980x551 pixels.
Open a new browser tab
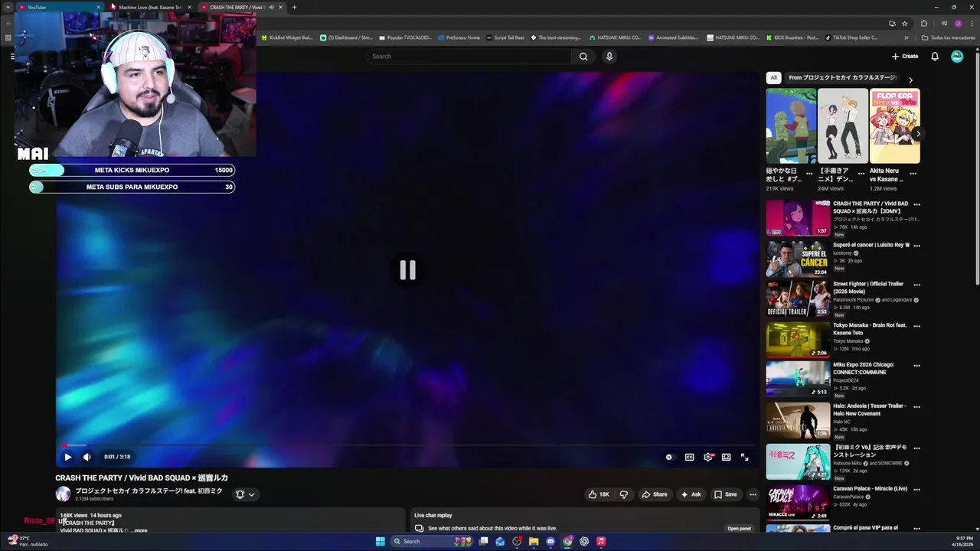click(294, 7)
